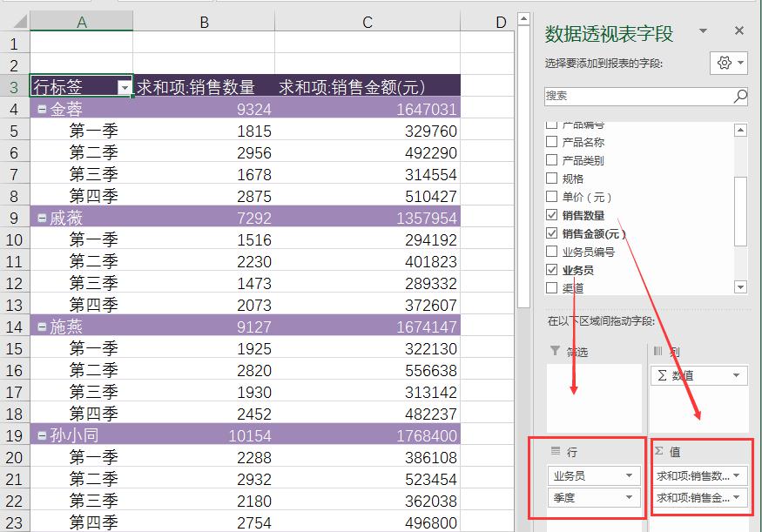762x532 pixels.
Task: Open the pane options dropdown arrow beside title
Action: 703,31
